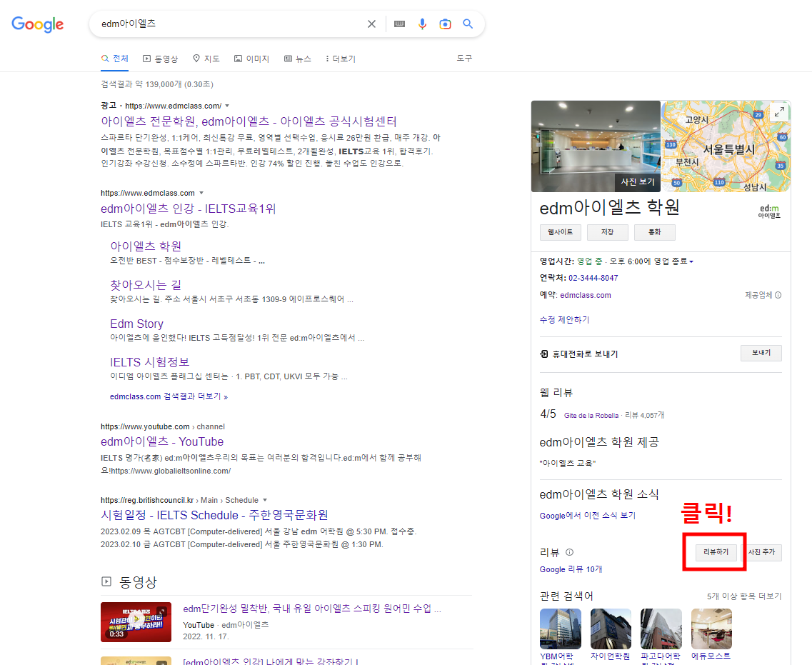812x665 pixels.
Task: Click the 사진 추가 button
Action: pyautogui.click(x=762, y=552)
